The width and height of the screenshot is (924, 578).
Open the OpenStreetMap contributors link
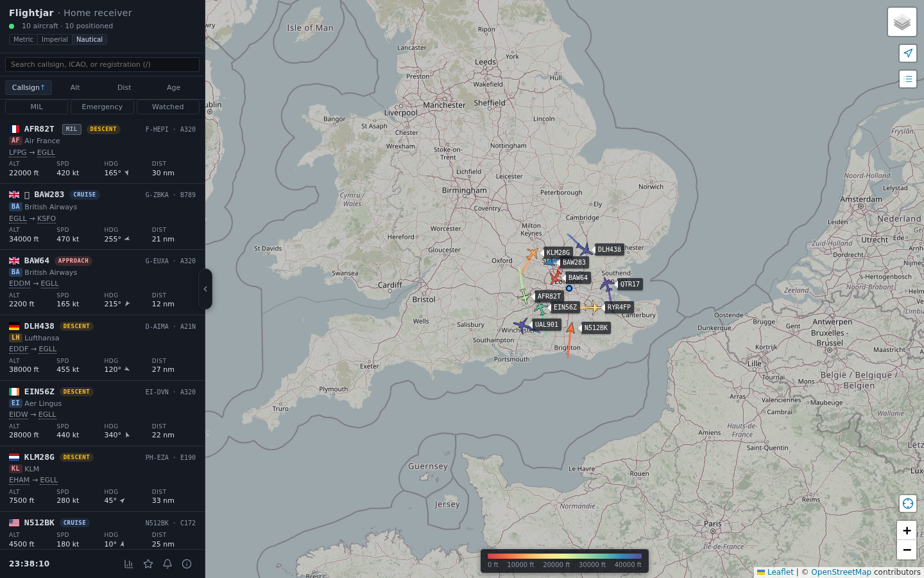click(x=841, y=572)
